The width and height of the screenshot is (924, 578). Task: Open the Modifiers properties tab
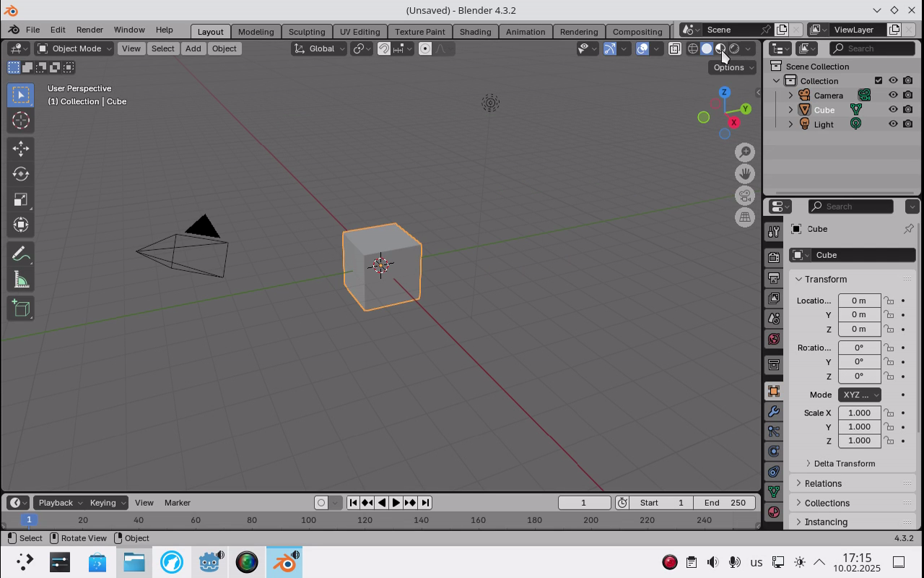click(774, 411)
